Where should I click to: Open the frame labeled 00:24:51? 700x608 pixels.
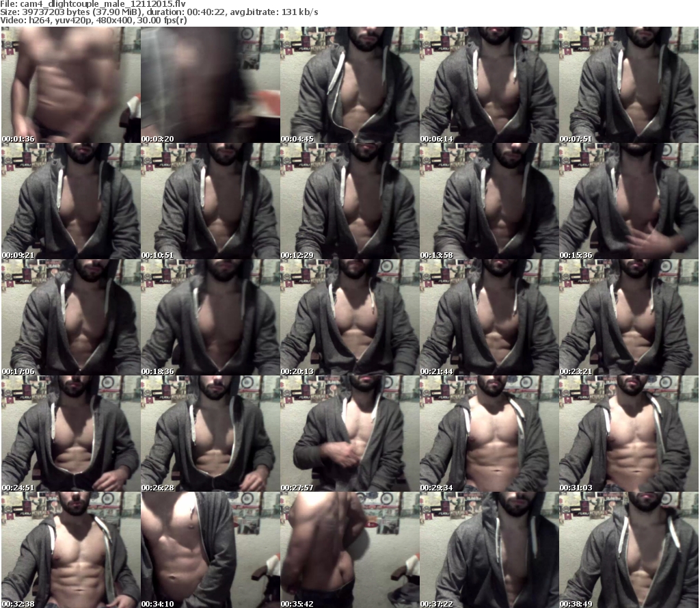coord(70,433)
